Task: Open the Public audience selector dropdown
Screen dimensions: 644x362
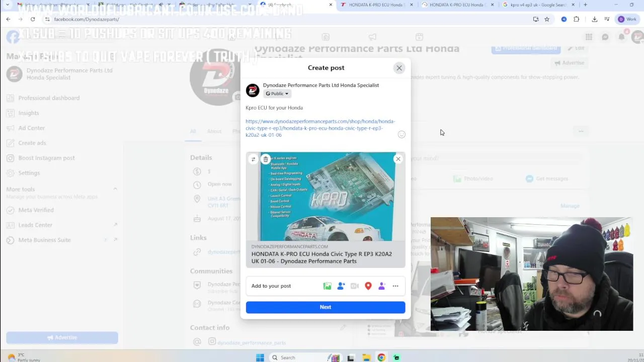Action: [x=277, y=94]
